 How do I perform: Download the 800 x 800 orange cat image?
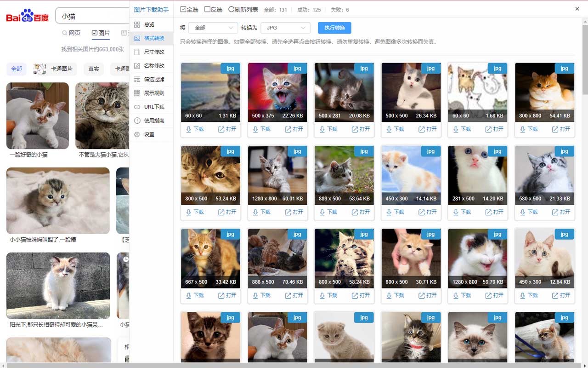pyautogui.click(x=528, y=129)
